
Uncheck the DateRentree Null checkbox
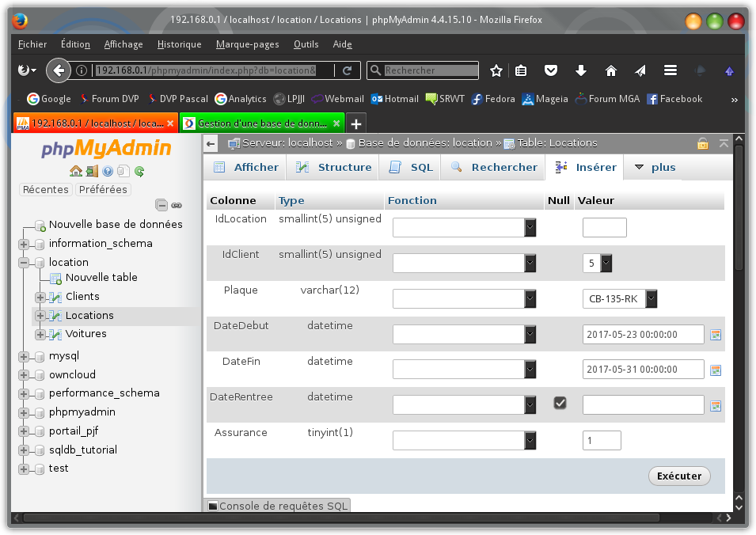(x=560, y=403)
